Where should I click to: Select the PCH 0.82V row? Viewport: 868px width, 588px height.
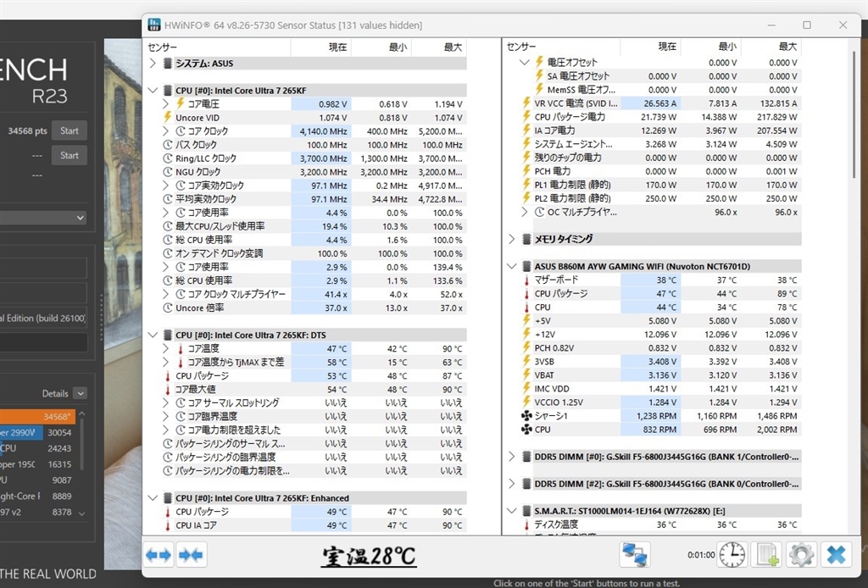point(659,348)
